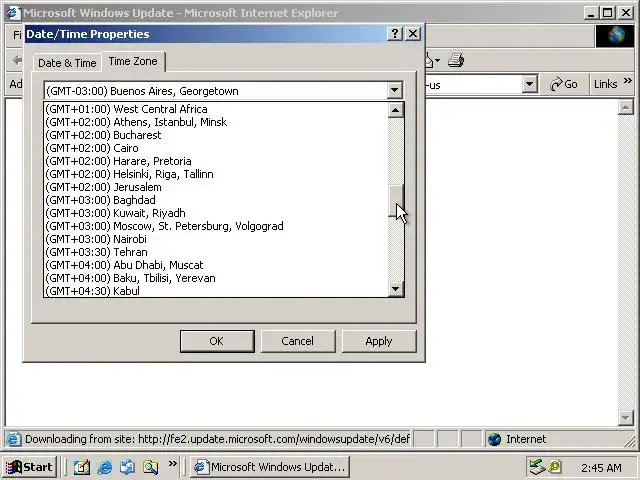Click the Cancel button
640x480 pixels.
[298, 341]
